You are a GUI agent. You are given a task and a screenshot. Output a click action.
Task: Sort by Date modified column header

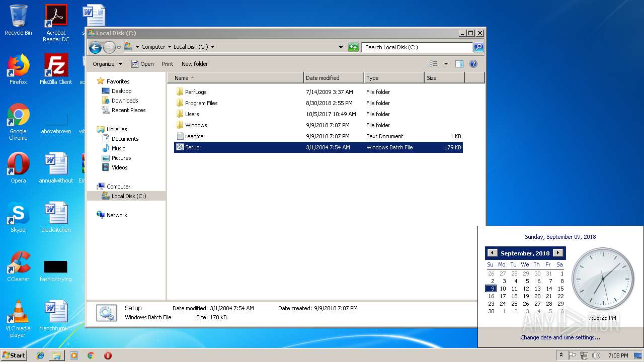coord(334,78)
